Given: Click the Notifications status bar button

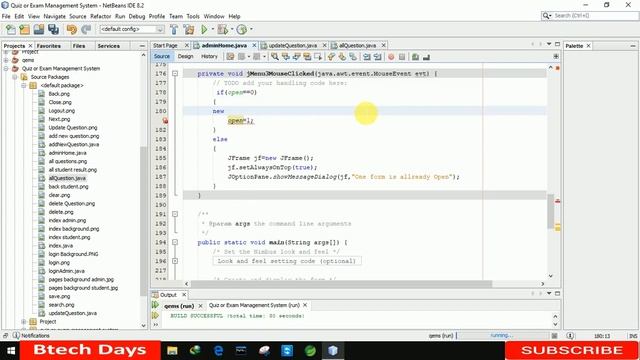Looking at the screenshot, I should click(x=31, y=336).
